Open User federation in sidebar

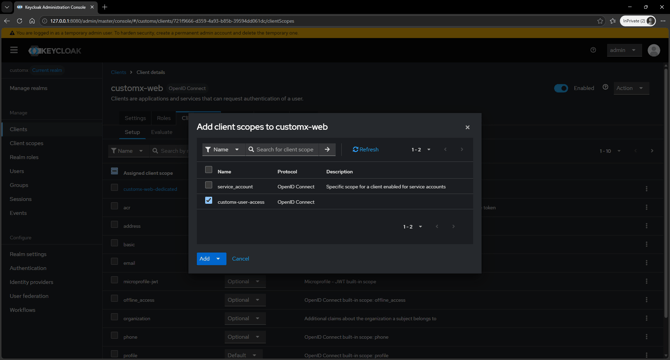[x=29, y=296]
